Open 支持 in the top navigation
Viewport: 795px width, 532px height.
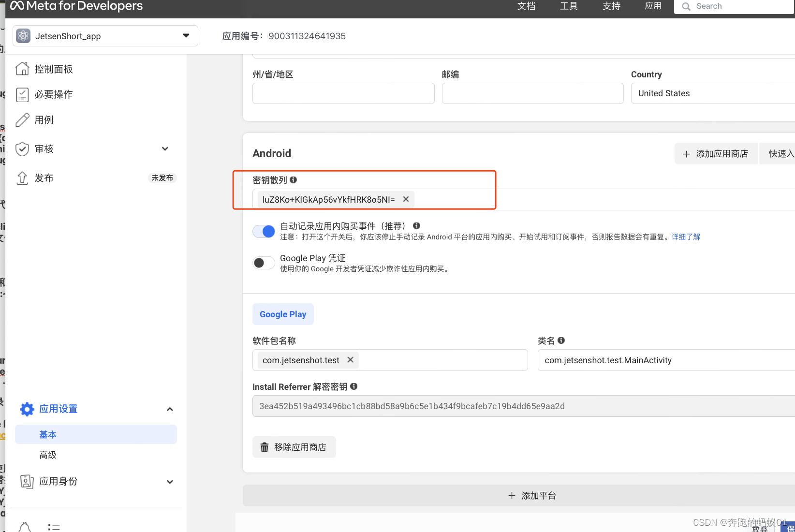tap(611, 6)
